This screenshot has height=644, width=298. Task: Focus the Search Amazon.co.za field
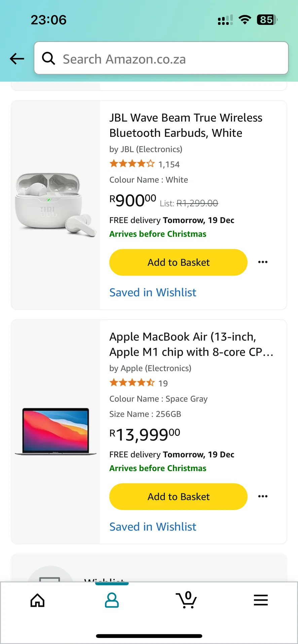coord(168,59)
